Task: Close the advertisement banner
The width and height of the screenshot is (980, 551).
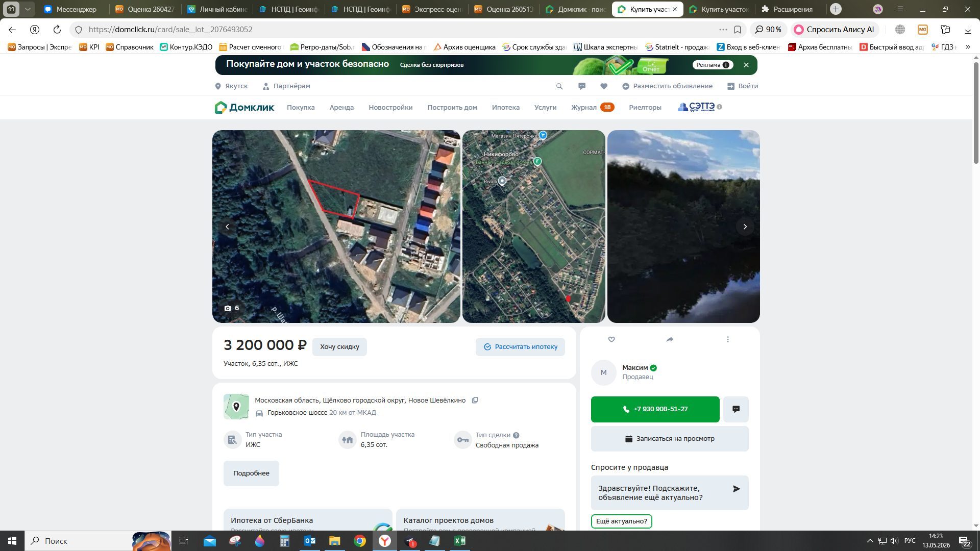Action: click(746, 65)
